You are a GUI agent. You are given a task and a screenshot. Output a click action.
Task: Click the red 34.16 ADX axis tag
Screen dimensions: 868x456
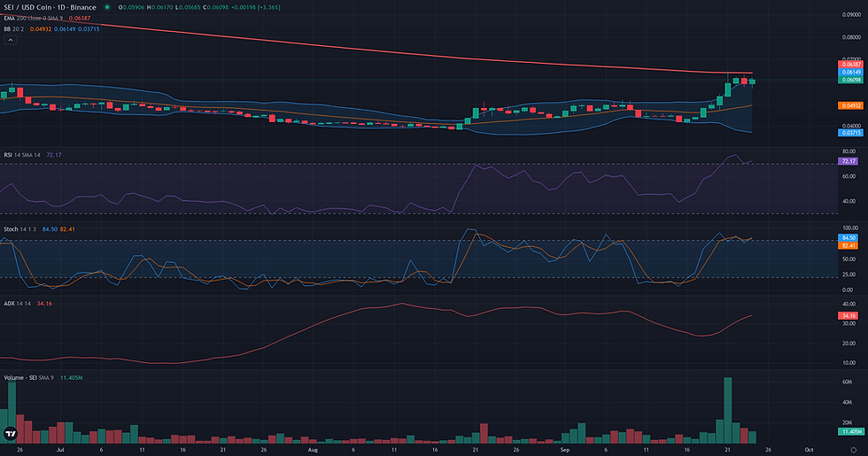click(849, 316)
